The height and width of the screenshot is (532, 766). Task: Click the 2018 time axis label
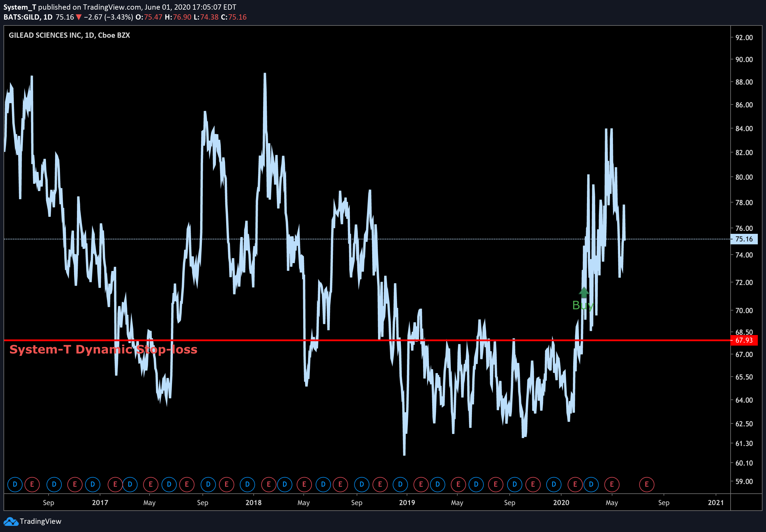pyautogui.click(x=254, y=503)
